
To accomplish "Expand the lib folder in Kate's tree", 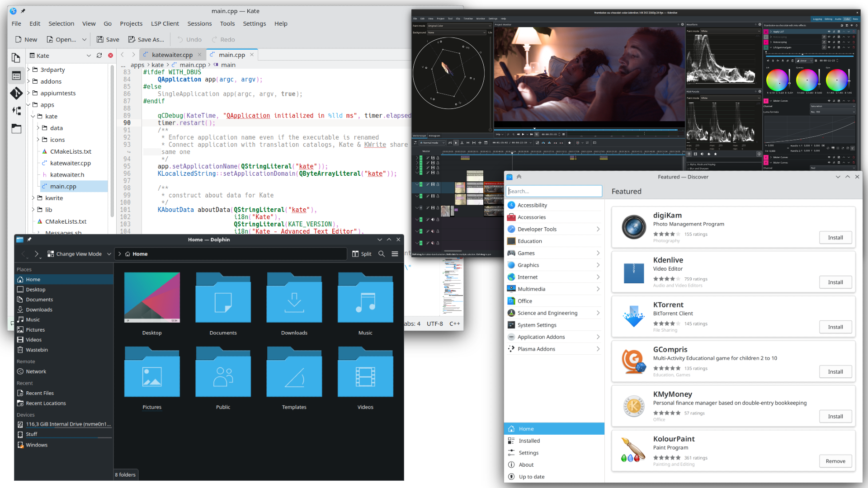I will click(x=33, y=210).
